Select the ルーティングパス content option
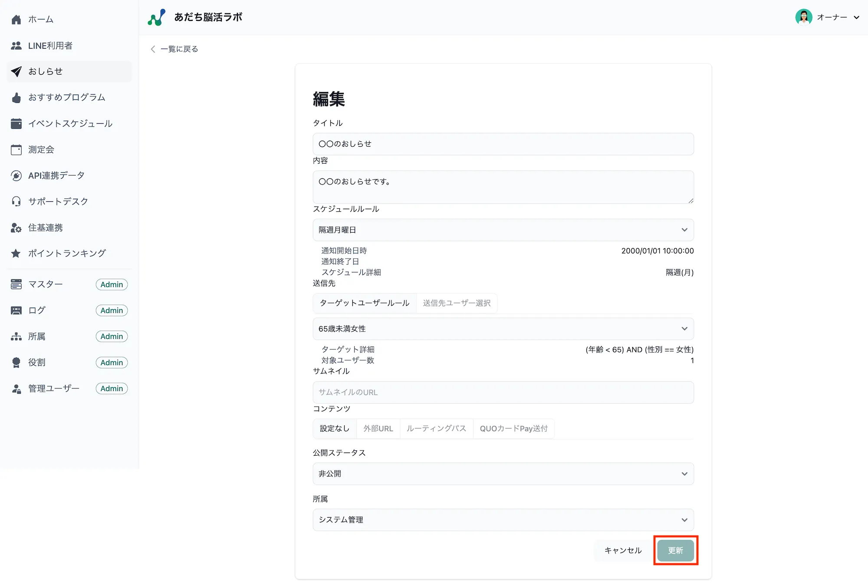868x588 pixels. coord(436,429)
